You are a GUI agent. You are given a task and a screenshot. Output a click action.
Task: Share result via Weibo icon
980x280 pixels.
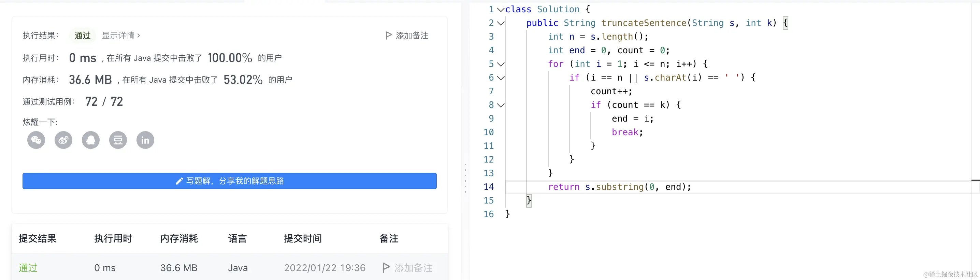coord(63,140)
